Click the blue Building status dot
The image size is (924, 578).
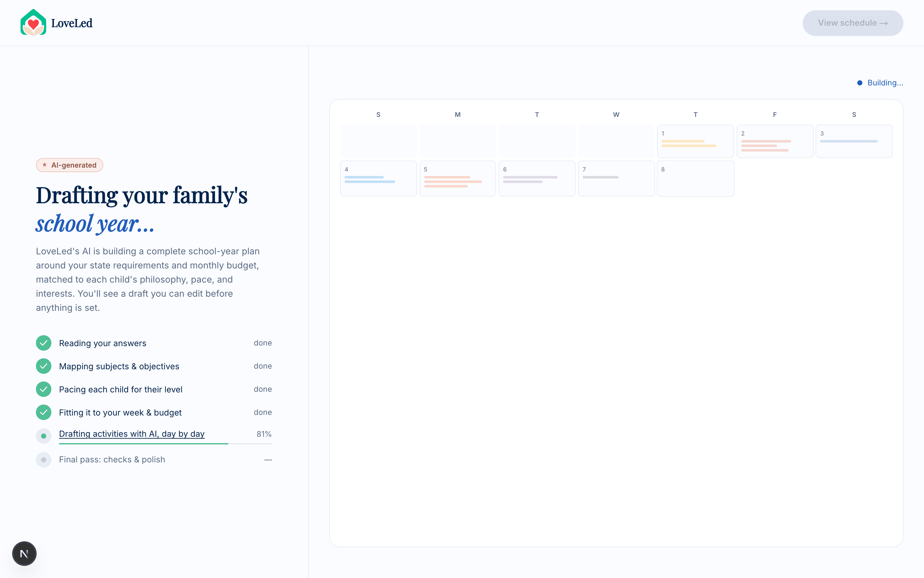coord(860,83)
